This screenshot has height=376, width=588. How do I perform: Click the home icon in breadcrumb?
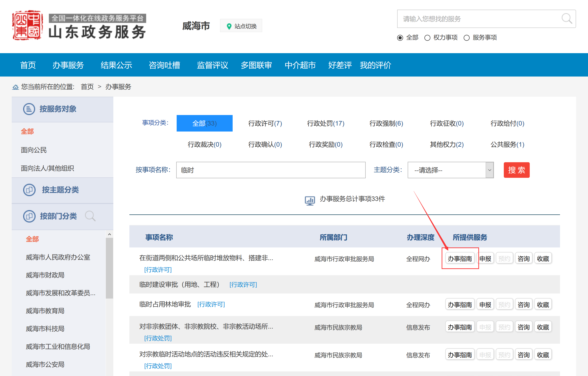click(15, 87)
